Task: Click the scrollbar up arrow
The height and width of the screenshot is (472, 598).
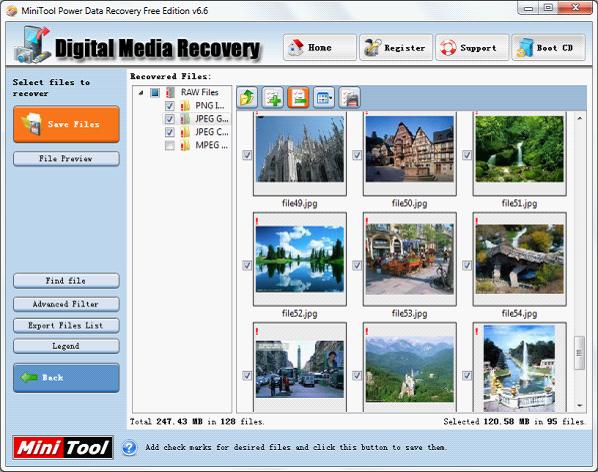Action: (x=579, y=119)
